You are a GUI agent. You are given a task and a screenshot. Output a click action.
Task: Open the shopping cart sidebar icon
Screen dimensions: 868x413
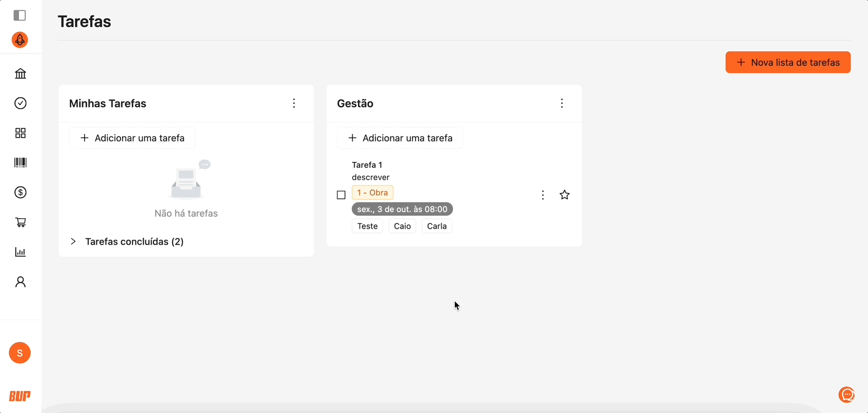pyautogui.click(x=20, y=222)
